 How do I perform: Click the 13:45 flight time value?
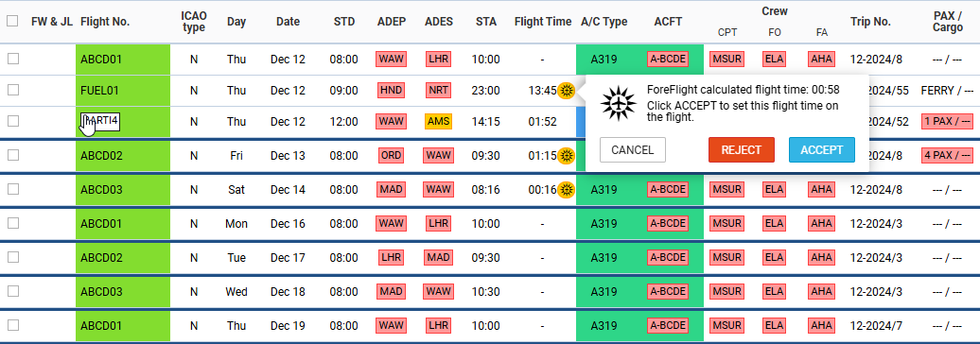542,91
